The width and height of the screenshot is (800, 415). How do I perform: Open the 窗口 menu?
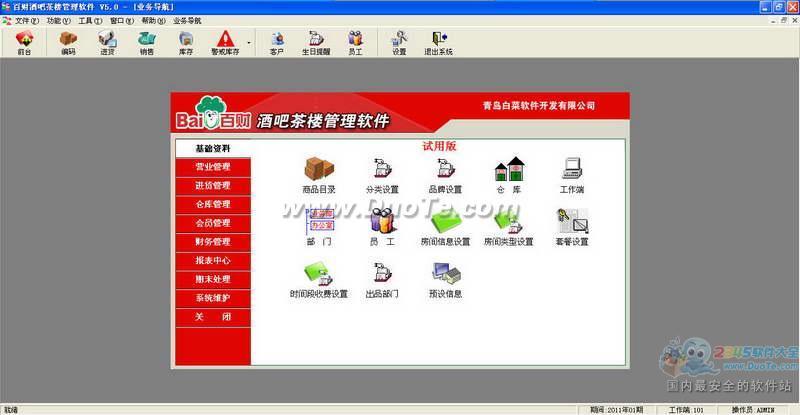(121, 21)
